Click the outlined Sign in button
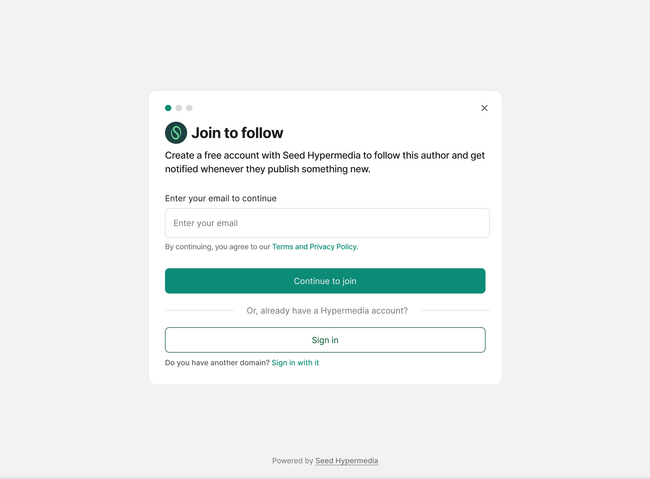 325,340
